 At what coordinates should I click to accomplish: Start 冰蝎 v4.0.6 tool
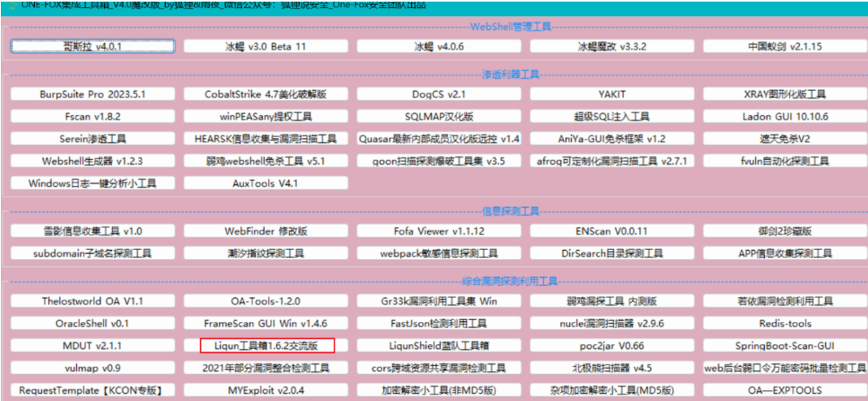click(x=439, y=46)
